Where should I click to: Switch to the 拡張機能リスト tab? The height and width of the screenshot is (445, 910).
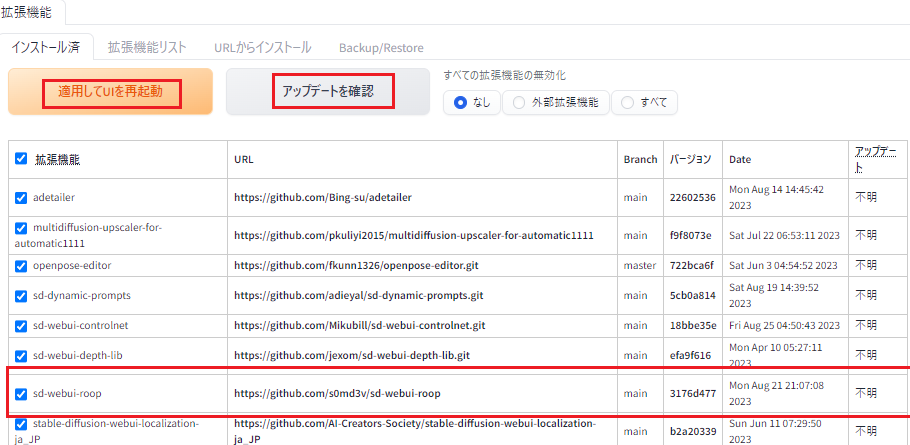(x=147, y=47)
